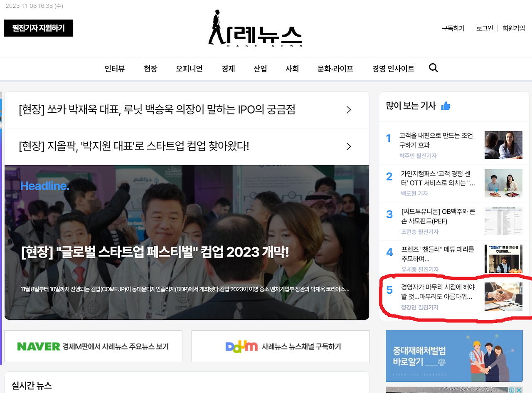Image resolution: width=532 pixels, height=393 pixels.
Task: Click the NAVER logo in the banner
Action: pos(37,346)
